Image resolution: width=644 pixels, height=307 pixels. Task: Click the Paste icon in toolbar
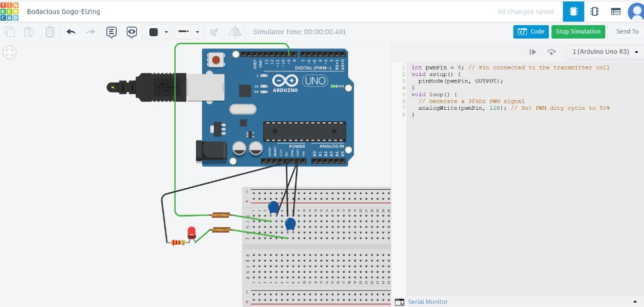[29, 32]
